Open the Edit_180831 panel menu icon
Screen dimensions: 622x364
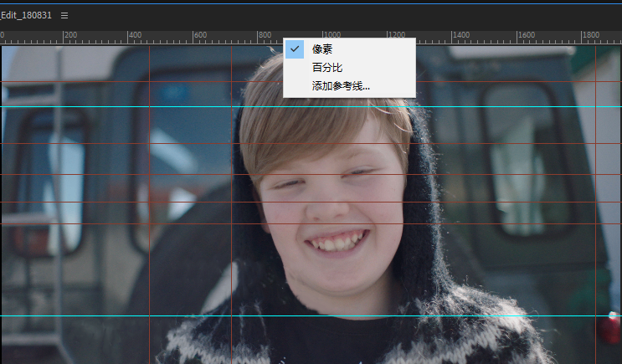click(x=64, y=15)
